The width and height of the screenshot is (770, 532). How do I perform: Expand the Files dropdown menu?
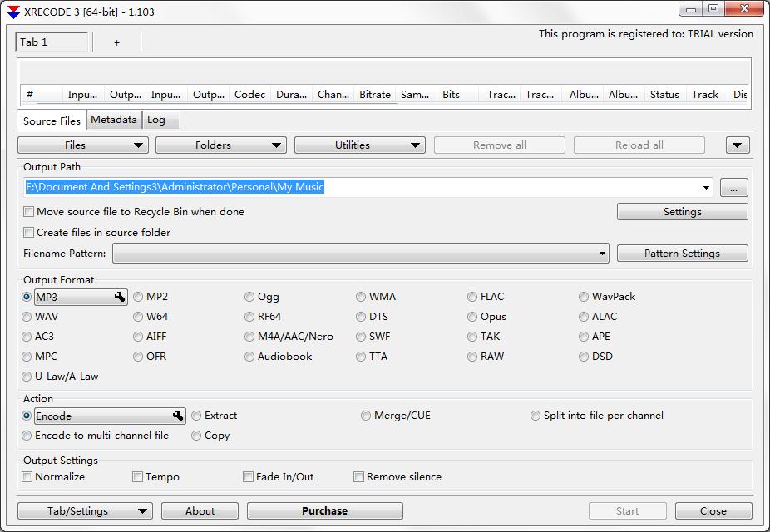pos(83,145)
